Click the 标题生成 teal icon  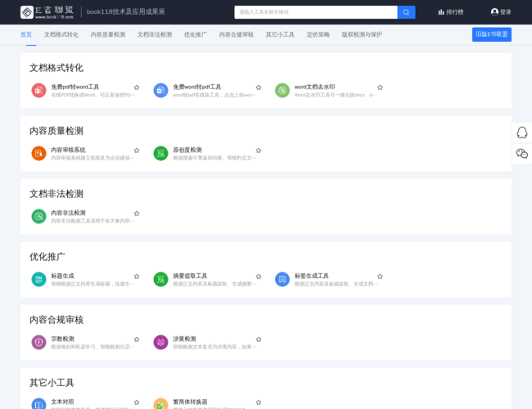[x=38, y=280]
